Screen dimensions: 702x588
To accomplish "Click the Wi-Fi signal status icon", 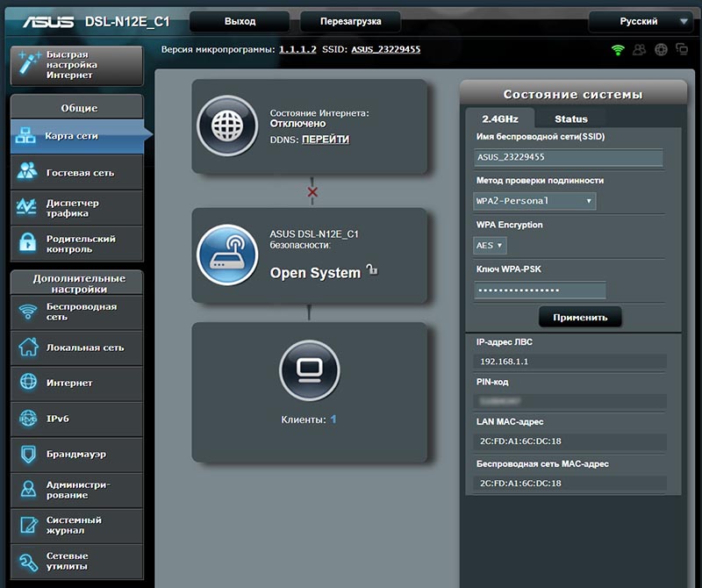I will [618, 50].
